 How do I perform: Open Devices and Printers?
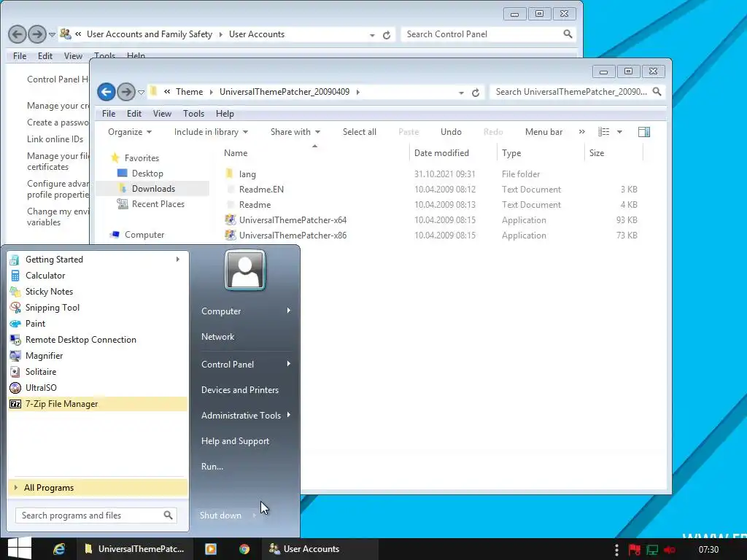click(x=239, y=390)
